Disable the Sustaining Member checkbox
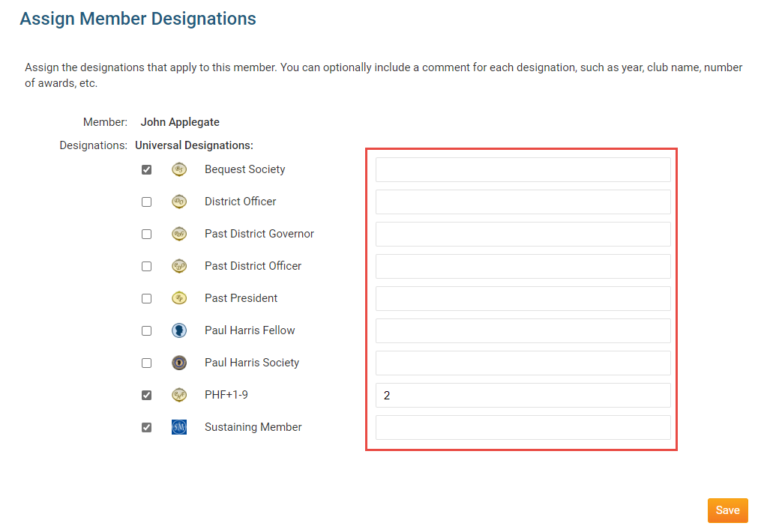Screen dimensions: 764x532 click(147, 428)
